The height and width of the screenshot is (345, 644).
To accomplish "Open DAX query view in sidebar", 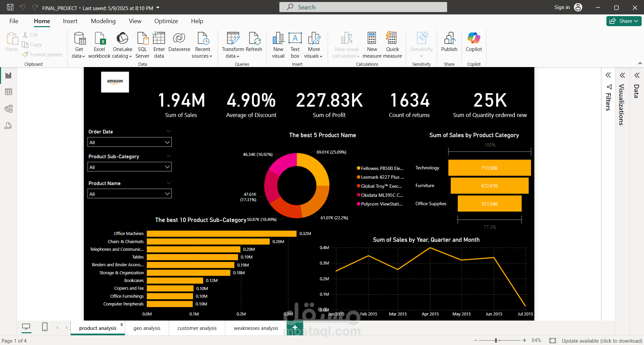I will (8, 126).
